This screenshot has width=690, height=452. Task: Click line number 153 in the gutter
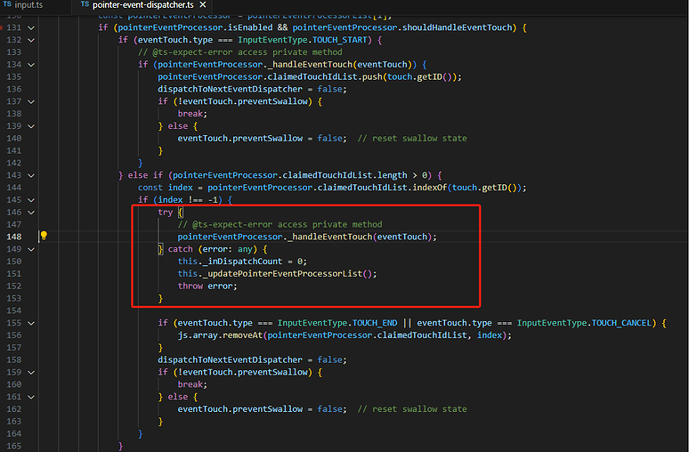tap(14, 298)
